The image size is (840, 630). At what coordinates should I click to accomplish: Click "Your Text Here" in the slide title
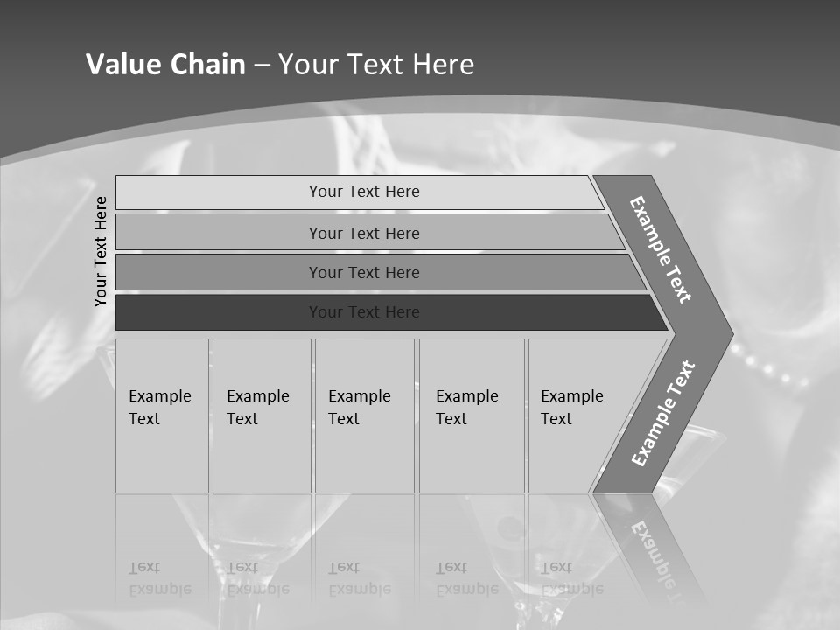[376, 65]
